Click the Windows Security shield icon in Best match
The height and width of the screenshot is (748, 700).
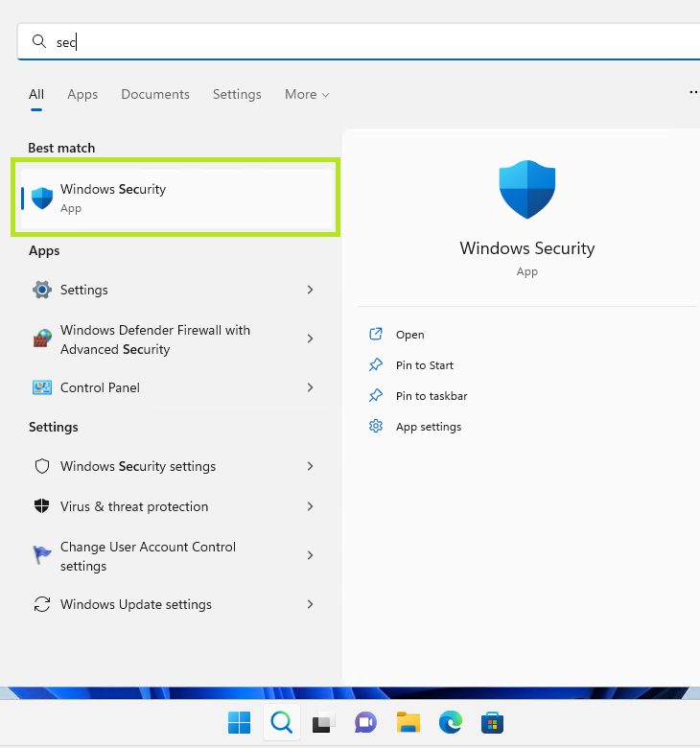pos(42,198)
